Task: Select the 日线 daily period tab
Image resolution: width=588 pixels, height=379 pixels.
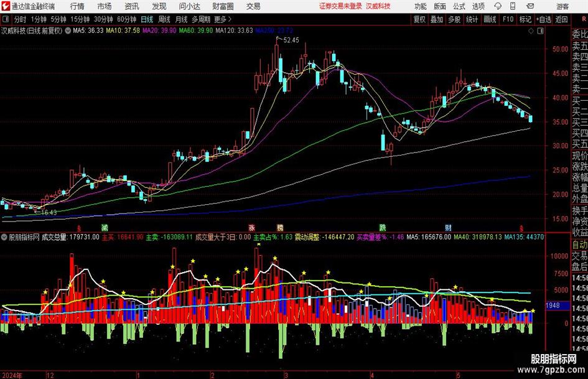Action: (x=147, y=19)
